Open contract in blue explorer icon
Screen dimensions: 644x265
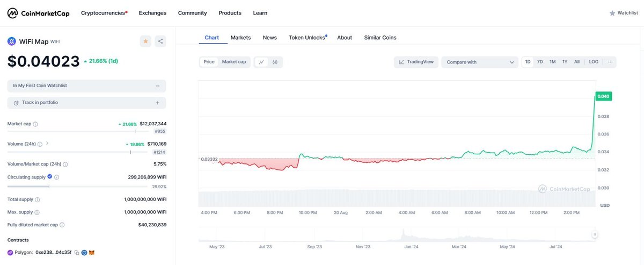coord(84,253)
